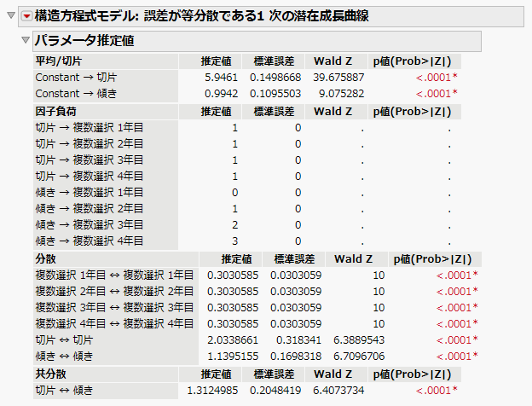
Task: Click loading estimate 2 for 傾き 3年目
Action: pyautogui.click(x=234, y=224)
